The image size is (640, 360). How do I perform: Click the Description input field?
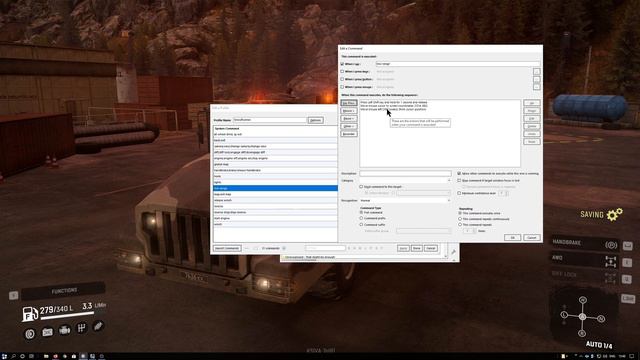[x=405, y=173]
